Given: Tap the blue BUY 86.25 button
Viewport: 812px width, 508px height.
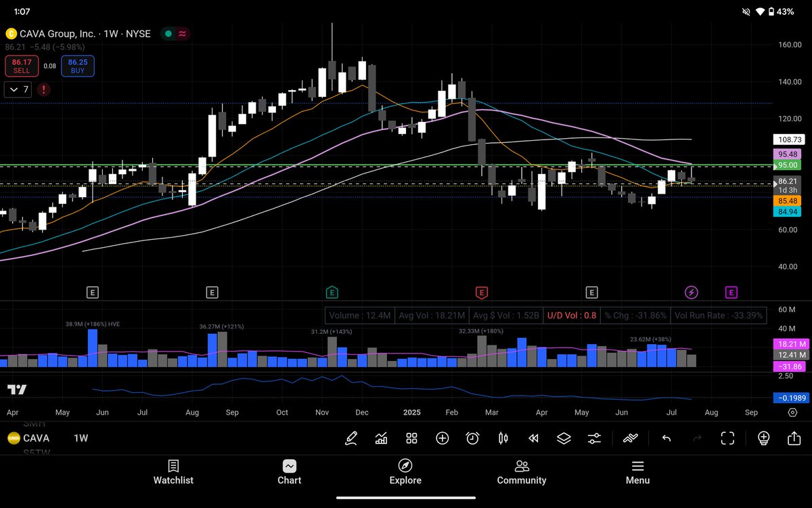Looking at the screenshot, I should (78, 66).
